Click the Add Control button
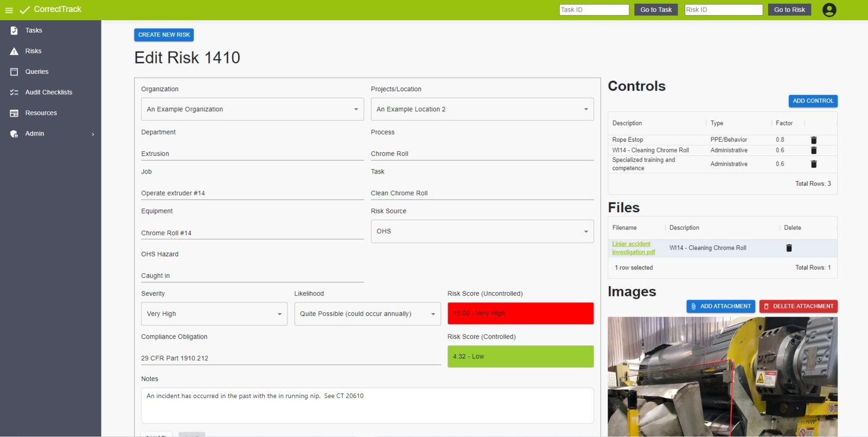The height and width of the screenshot is (437, 868). pyautogui.click(x=813, y=101)
